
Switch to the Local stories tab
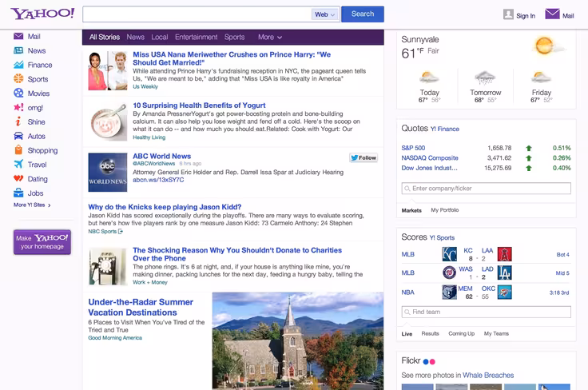(159, 37)
